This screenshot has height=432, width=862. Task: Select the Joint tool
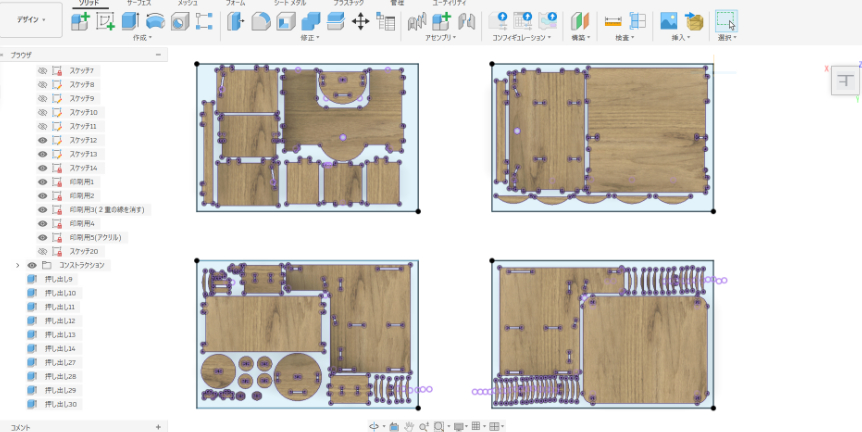466,21
